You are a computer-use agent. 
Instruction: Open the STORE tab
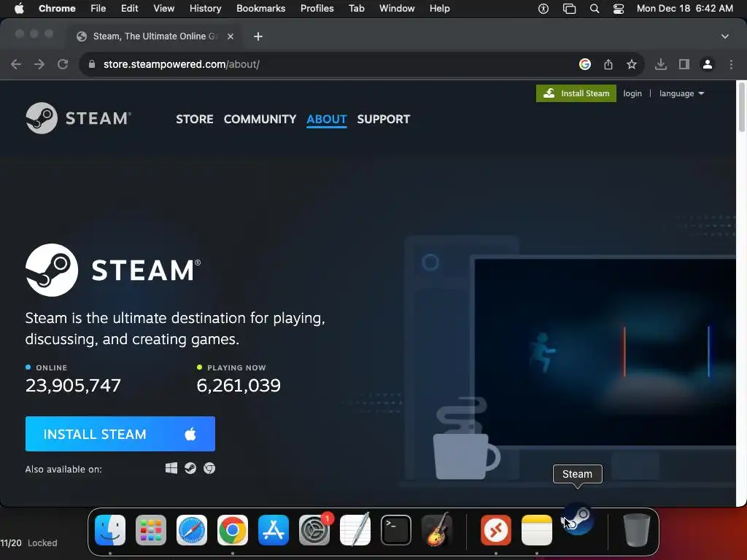click(x=194, y=119)
